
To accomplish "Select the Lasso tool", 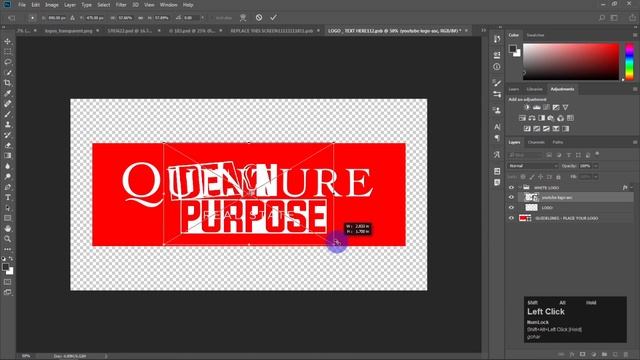I will tap(7, 62).
